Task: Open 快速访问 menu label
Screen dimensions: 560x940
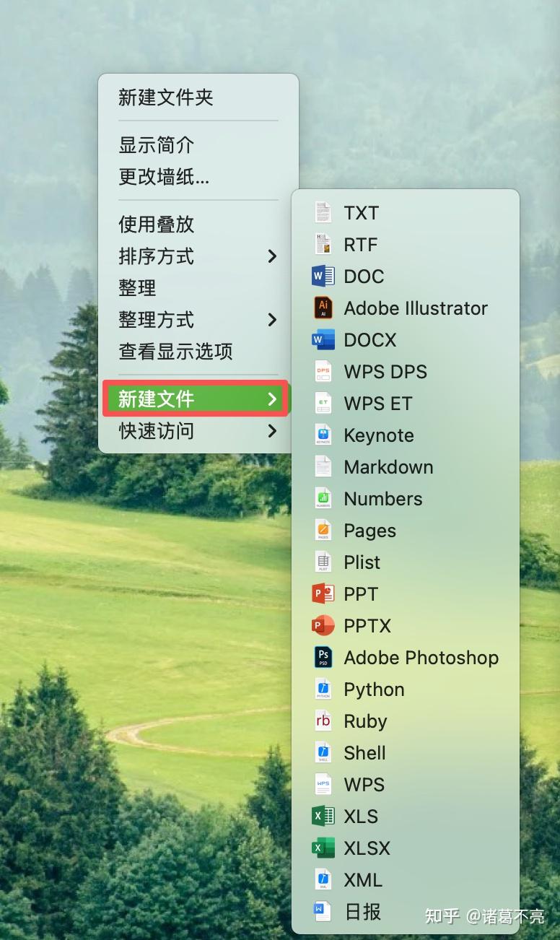Action: click(x=157, y=431)
